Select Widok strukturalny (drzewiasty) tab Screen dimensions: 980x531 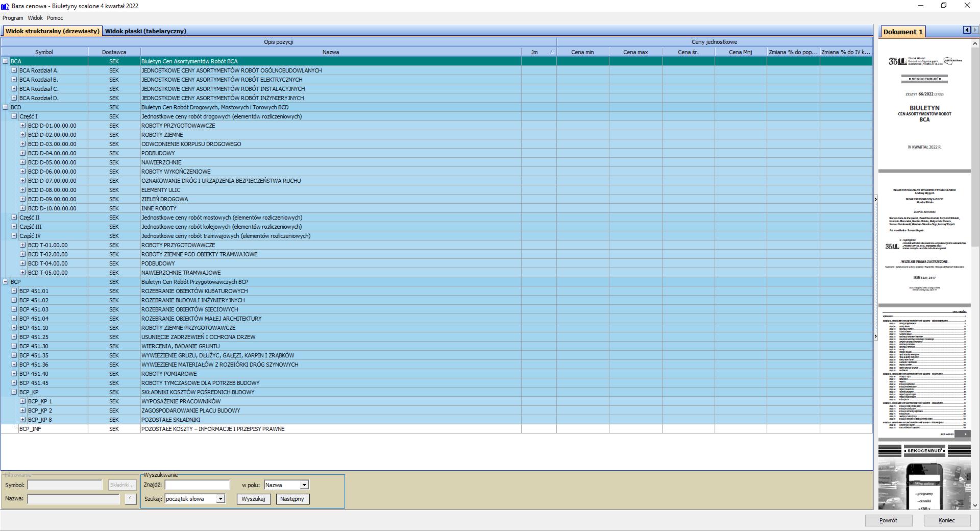[x=52, y=31]
